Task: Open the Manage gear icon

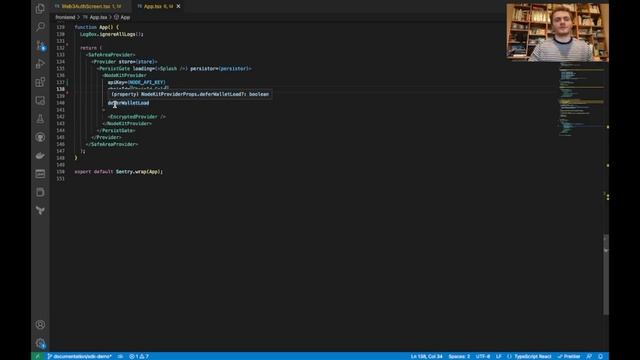Action: pos(40,343)
